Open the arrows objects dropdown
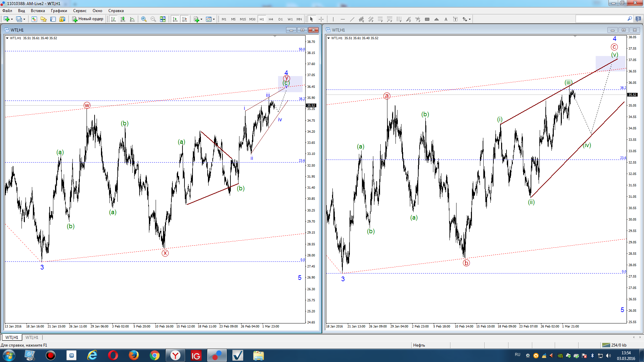 [470, 19]
